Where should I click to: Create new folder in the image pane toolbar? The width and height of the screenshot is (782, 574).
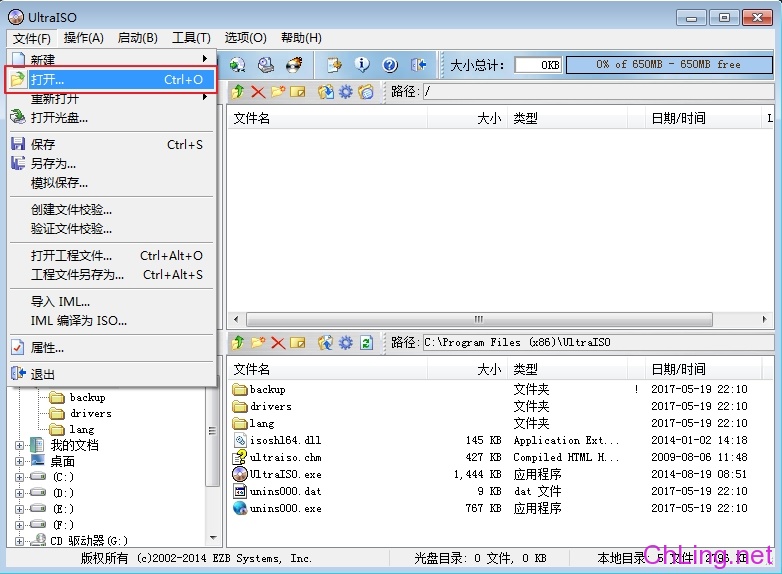click(278, 92)
